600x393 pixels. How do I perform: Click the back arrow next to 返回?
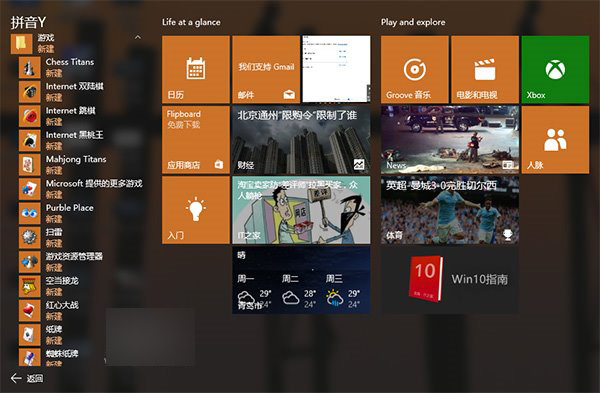[16, 378]
